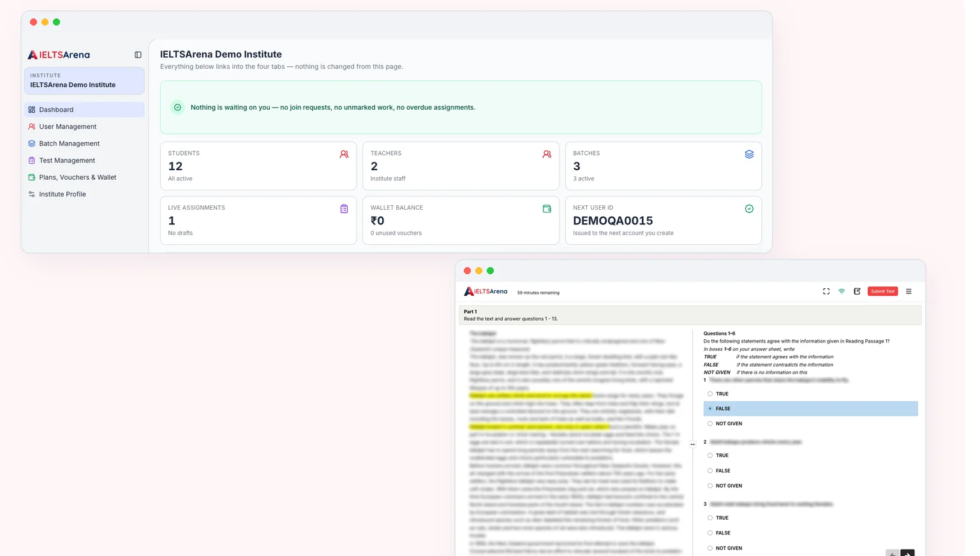Click the Submit Test button
This screenshot has width=980, height=556.
(883, 291)
